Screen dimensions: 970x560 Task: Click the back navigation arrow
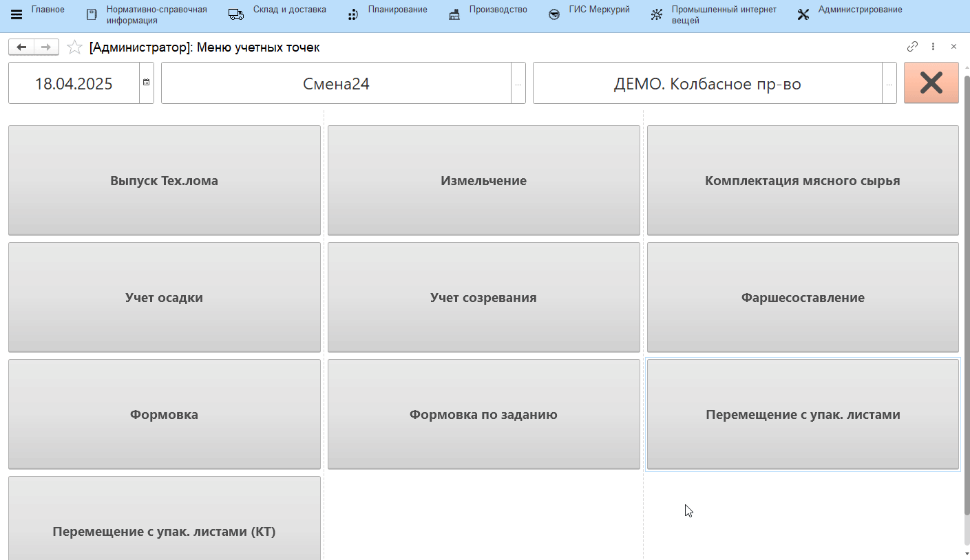coord(21,47)
